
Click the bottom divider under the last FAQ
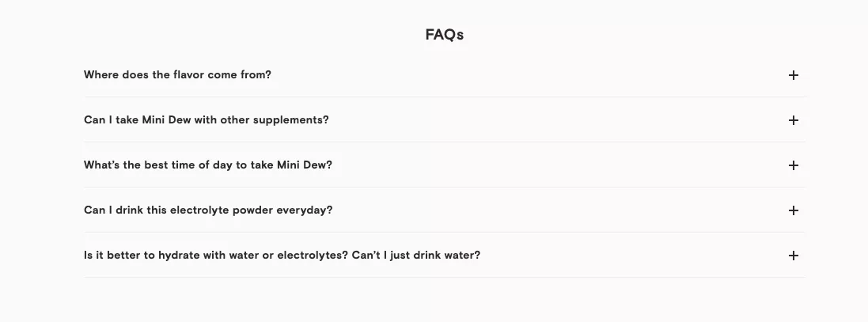tap(444, 278)
